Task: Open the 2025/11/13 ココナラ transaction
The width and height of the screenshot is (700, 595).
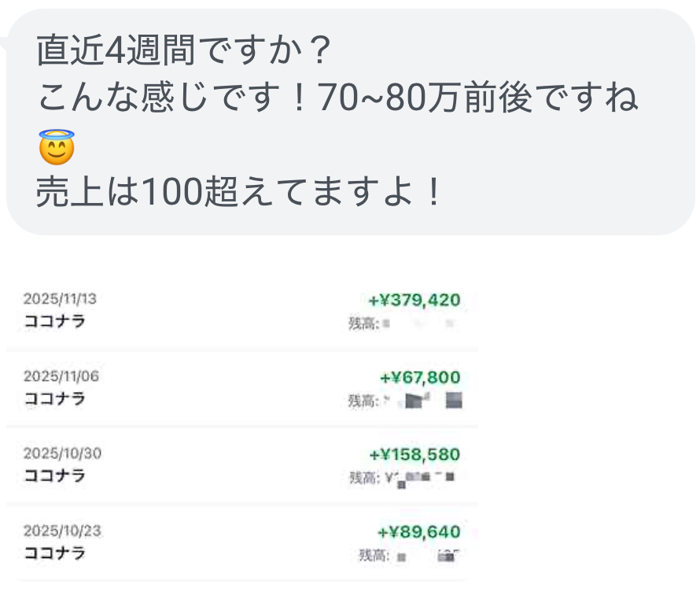Action: coord(55,321)
